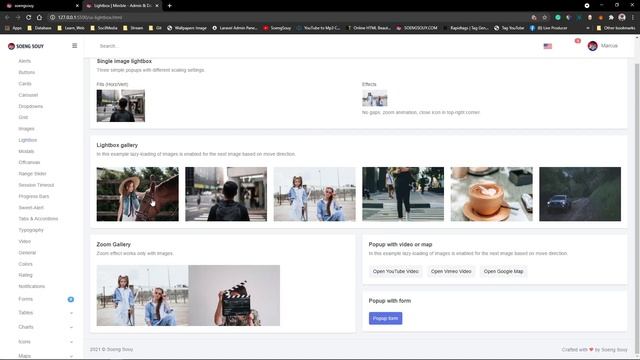640x360 pixels.
Task: Toggle the sidebar hamburger menu icon
Action: click(x=74, y=46)
